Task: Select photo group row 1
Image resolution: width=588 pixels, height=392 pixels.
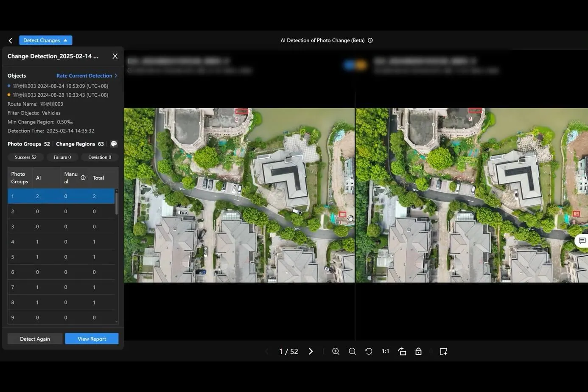Action: point(61,196)
